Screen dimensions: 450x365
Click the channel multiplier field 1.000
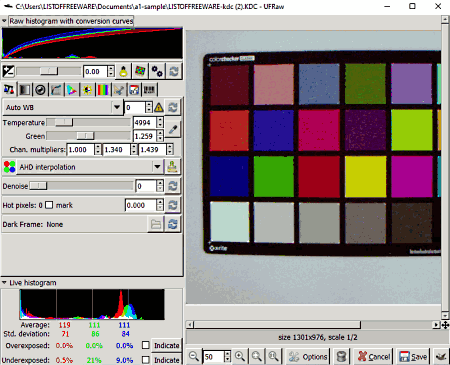pyautogui.click(x=81, y=150)
